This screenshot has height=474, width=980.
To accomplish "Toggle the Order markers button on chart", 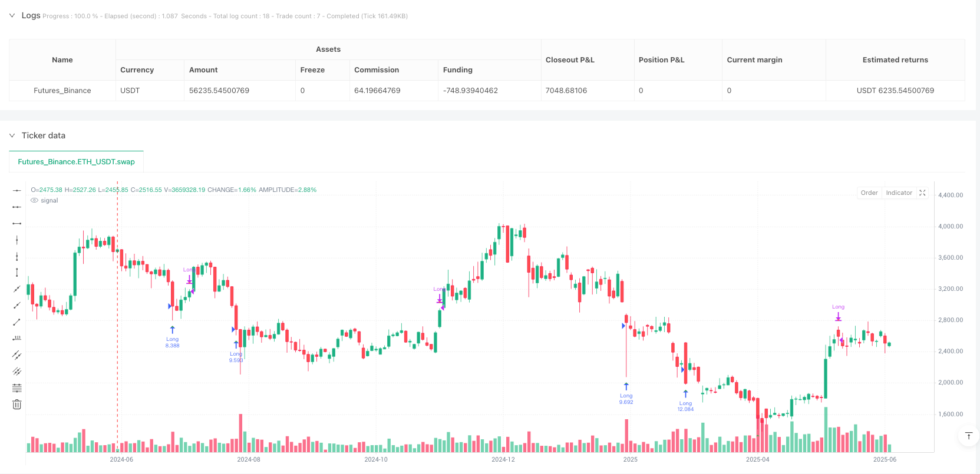I will 869,193.
